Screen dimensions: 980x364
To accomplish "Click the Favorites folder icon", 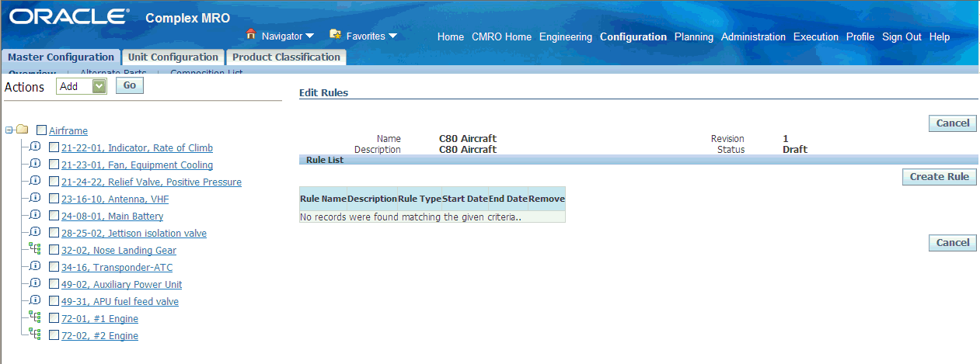I will (x=335, y=34).
